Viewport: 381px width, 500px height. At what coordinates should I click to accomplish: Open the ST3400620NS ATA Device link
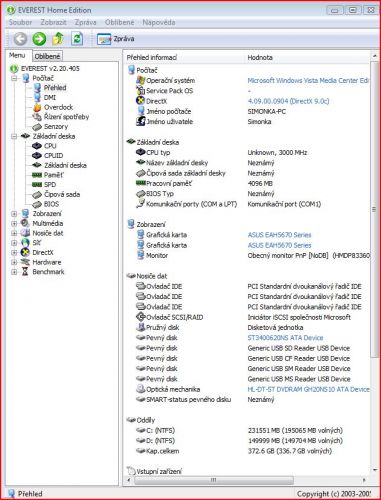coord(285,338)
